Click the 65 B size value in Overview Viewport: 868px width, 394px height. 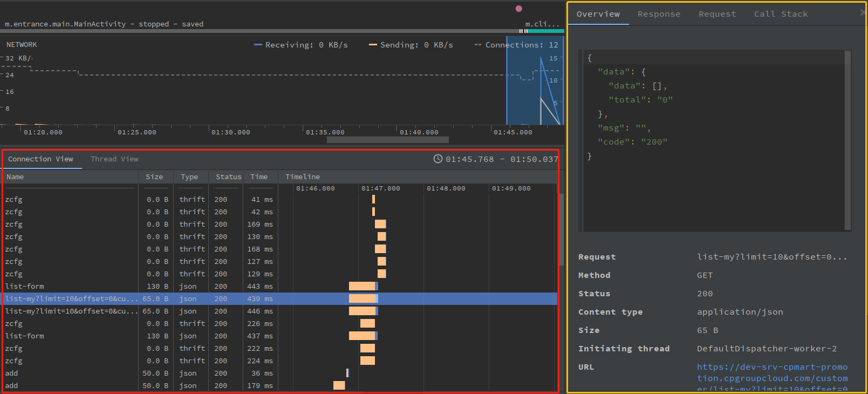(707, 330)
